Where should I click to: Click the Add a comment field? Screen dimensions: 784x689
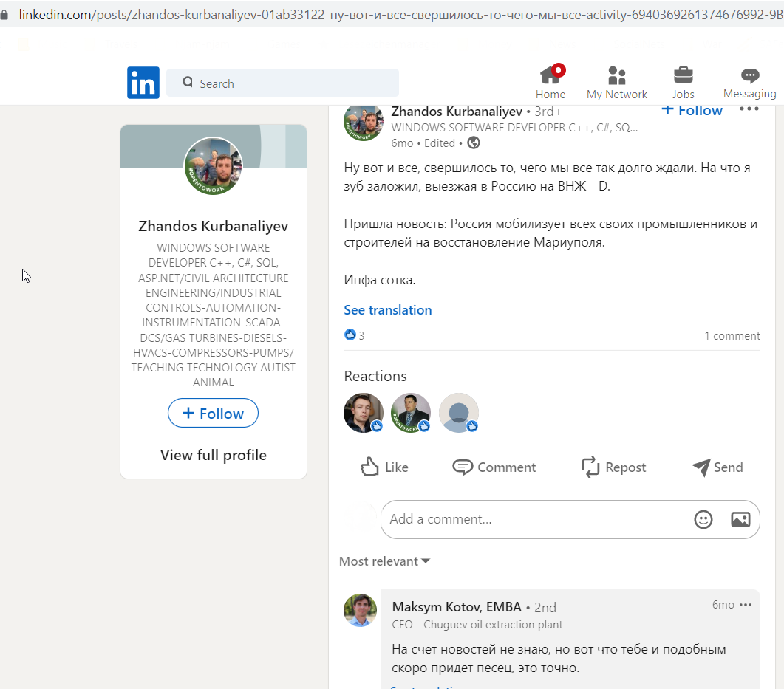(570, 520)
